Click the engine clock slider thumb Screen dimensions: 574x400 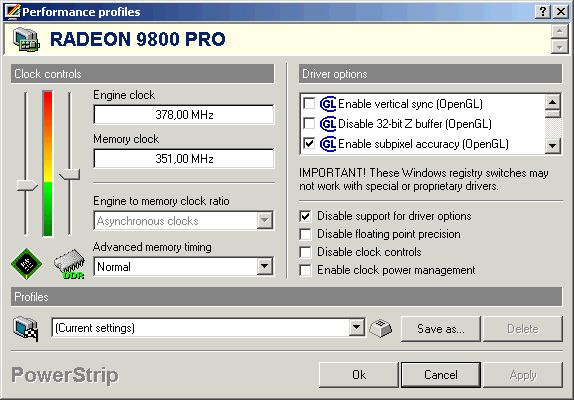27,185
